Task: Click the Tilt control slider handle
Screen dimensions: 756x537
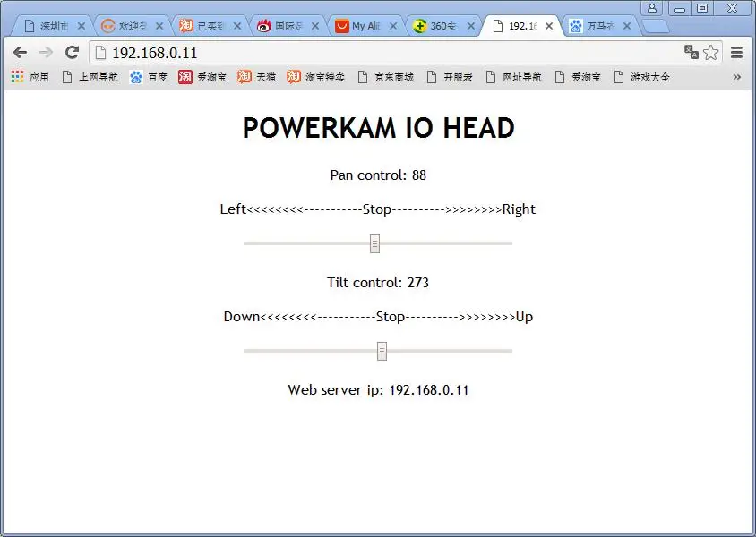Action: point(382,351)
